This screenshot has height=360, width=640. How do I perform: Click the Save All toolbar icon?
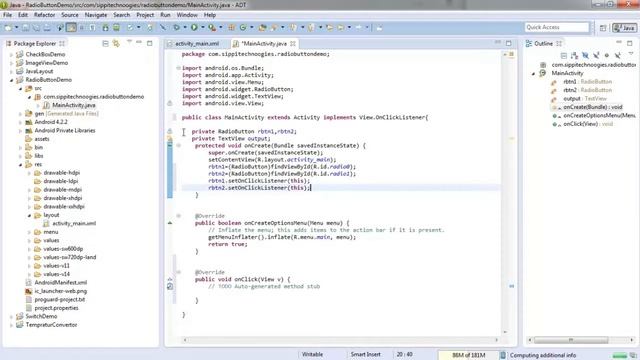click(x=36, y=28)
